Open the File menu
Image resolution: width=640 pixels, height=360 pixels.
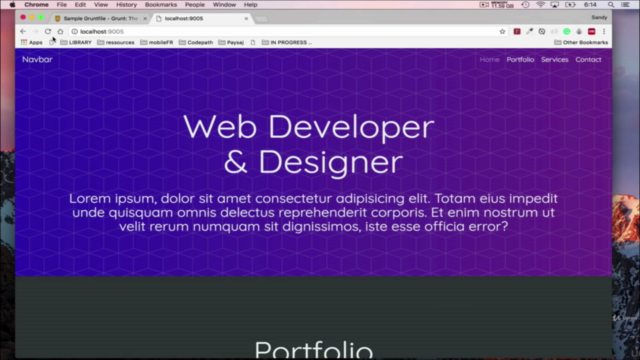pos(62,4)
